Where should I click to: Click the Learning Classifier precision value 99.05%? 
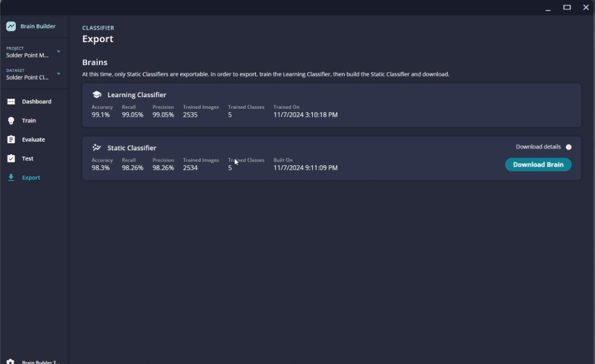click(163, 115)
